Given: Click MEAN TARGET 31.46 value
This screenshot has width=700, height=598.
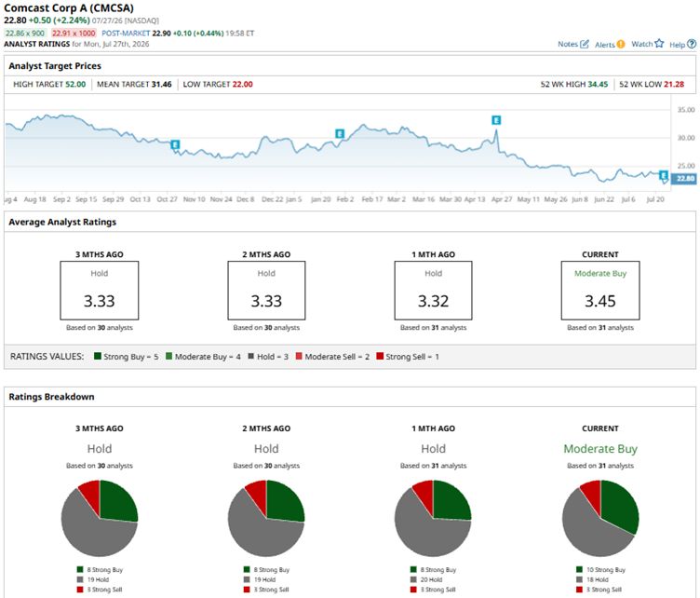Looking at the screenshot, I should (x=162, y=84).
